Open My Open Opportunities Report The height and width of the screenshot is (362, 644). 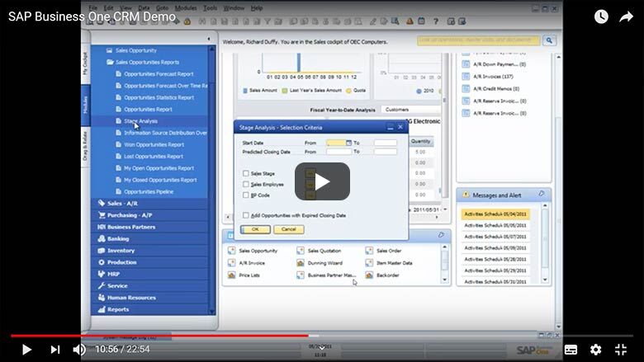159,168
